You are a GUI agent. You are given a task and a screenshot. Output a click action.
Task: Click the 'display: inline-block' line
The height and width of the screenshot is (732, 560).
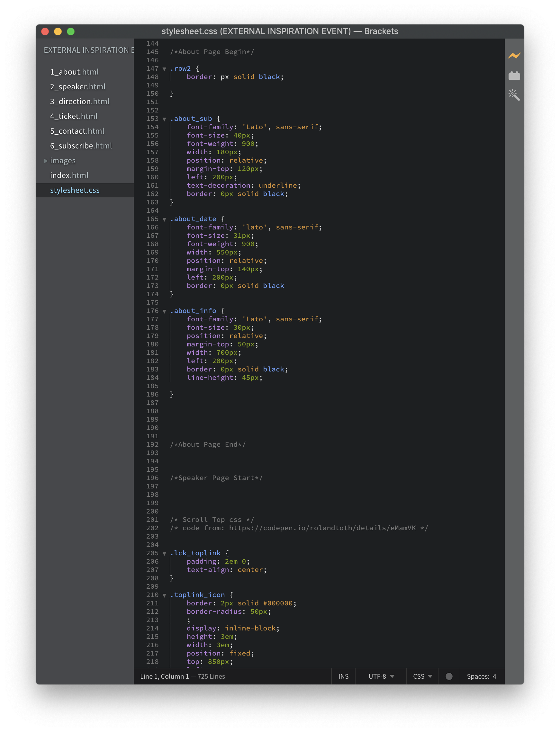tap(233, 628)
